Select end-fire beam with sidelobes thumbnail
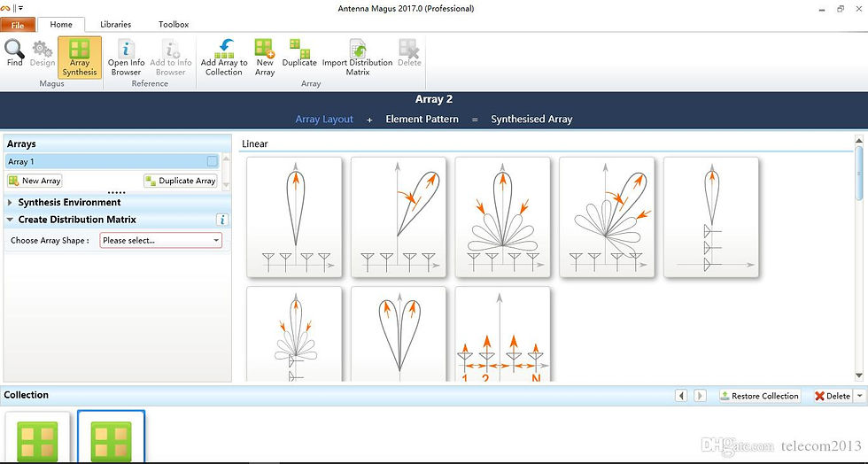The width and height of the screenshot is (868, 464). tap(294, 334)
